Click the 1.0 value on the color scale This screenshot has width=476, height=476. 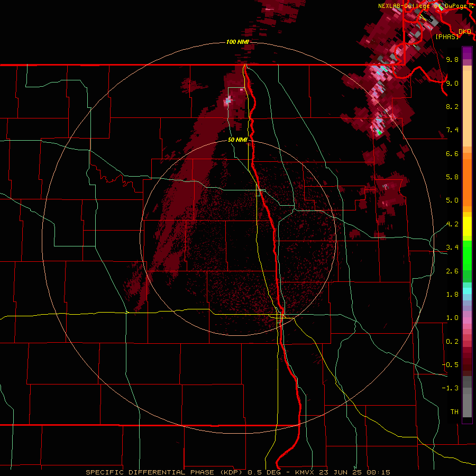click(452, 318)
